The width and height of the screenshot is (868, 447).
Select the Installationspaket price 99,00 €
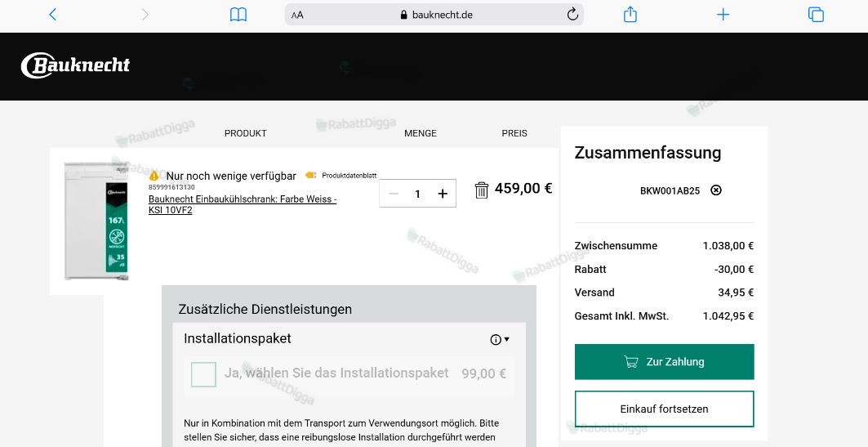pyautogui.click(x=484, y=374)
